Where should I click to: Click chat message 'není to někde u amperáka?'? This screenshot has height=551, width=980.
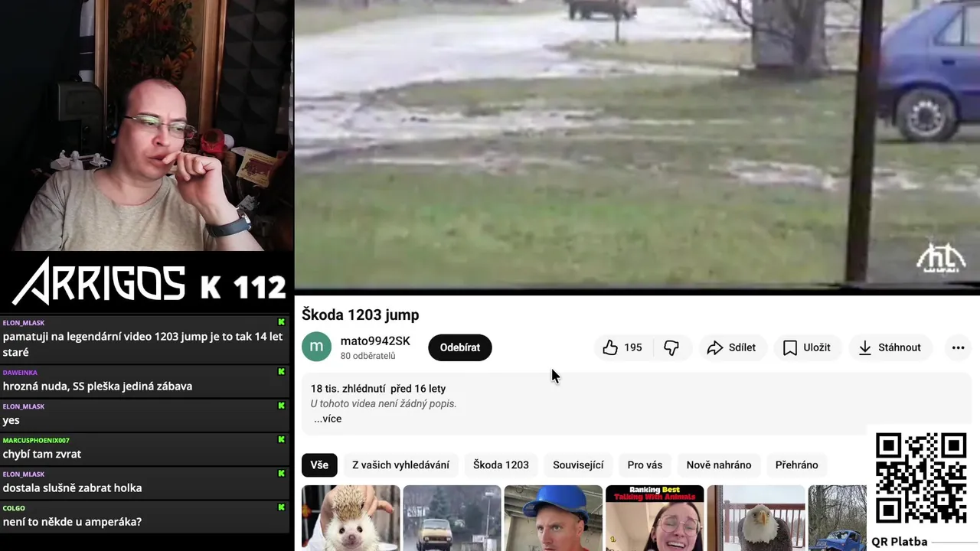72,522
